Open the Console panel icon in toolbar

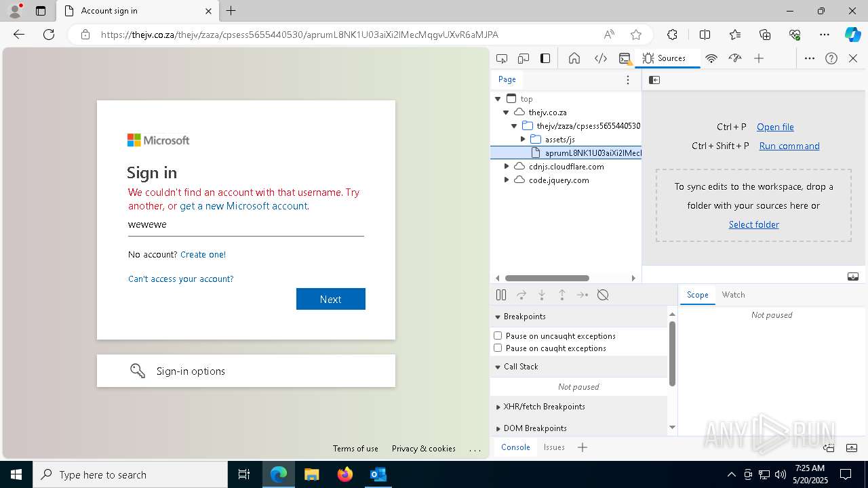tap(625, 58)
